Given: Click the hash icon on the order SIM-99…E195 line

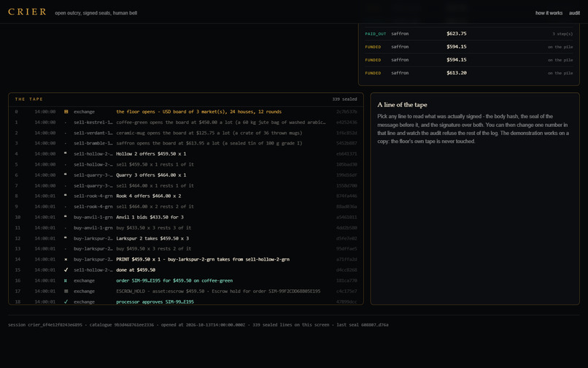Looking at the screenshot, I should [x=66, y=280].
